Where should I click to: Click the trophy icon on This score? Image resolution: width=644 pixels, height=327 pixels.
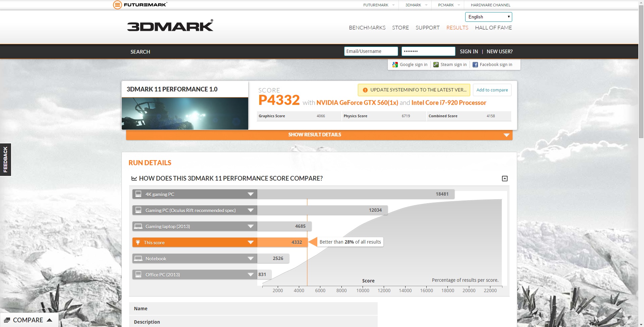[138, 242]
